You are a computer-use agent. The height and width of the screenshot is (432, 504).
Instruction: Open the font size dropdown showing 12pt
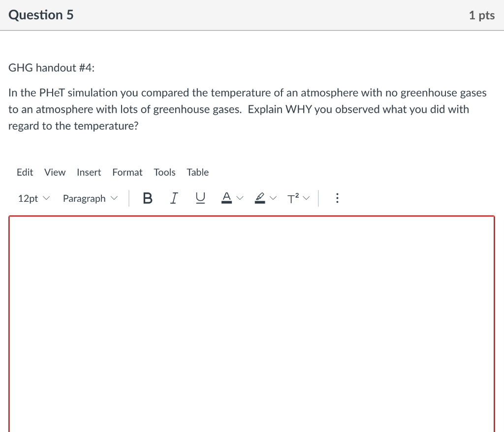[33, 198]
